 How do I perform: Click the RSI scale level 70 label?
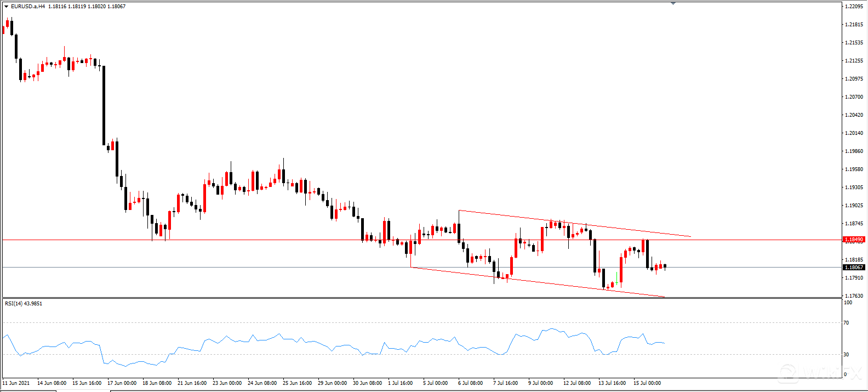[847, 323]
